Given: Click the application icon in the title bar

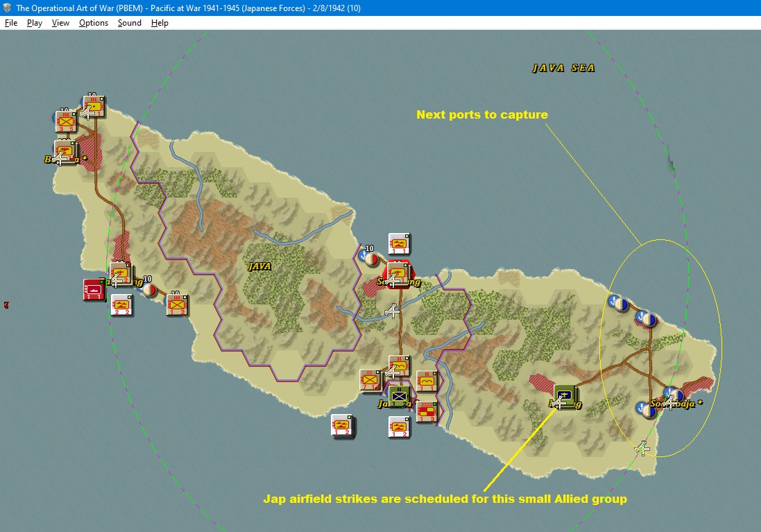Looking at the screenshot, I should point(7,8).
